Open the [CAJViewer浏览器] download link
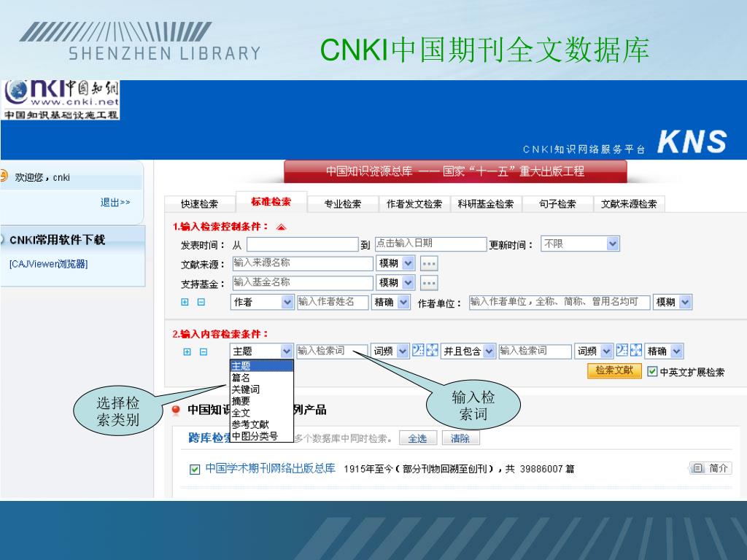Image resolution: width=747 pixels, height=560 pixels. click(49, 264)
